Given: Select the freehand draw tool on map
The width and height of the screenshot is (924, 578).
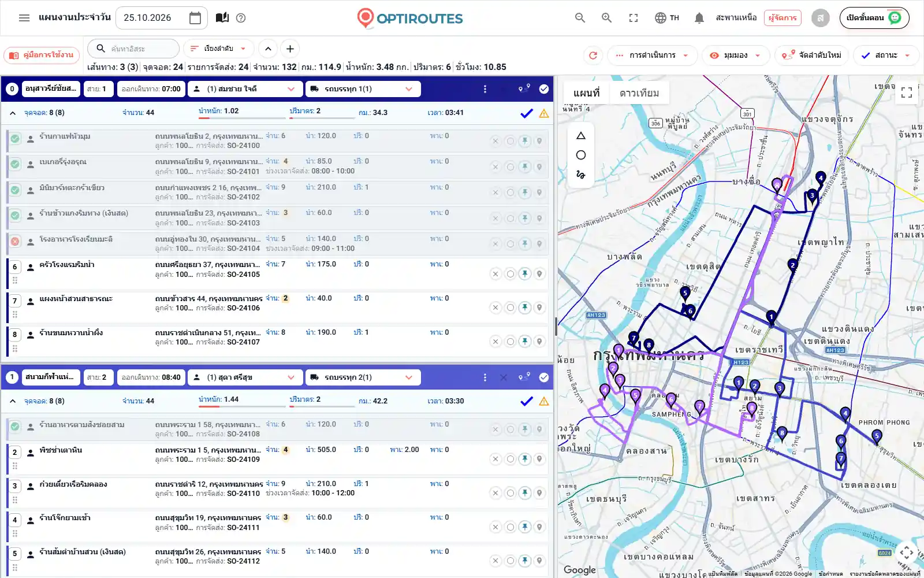Looking at the screenshot, I should [581, 174].
